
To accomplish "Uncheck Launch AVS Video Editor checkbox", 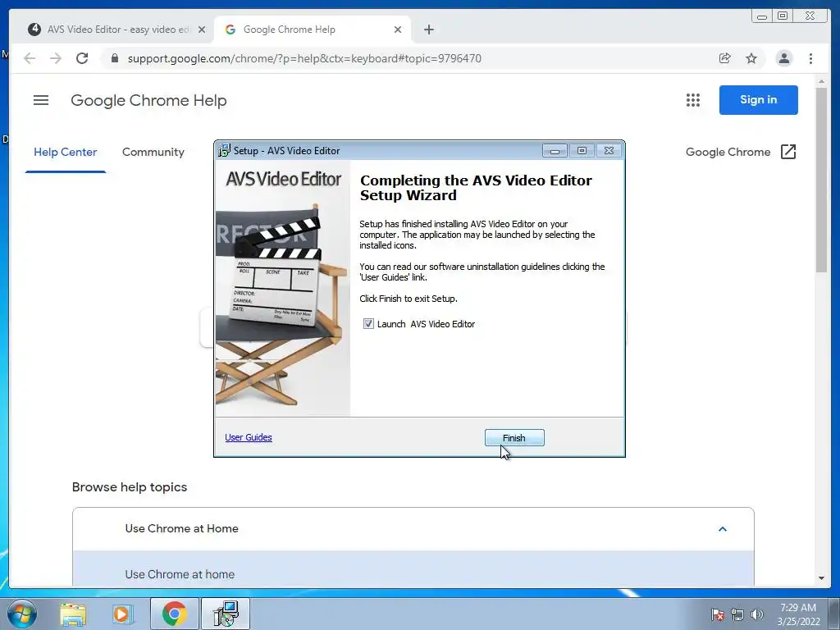I will (x=368, y=323).
